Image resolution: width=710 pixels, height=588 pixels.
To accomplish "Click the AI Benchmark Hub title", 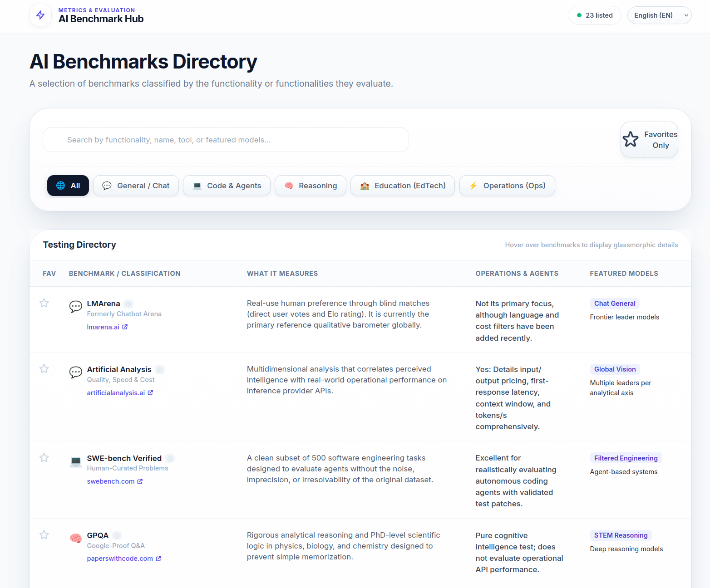I will pyautogui.click(x=101, y=19).
